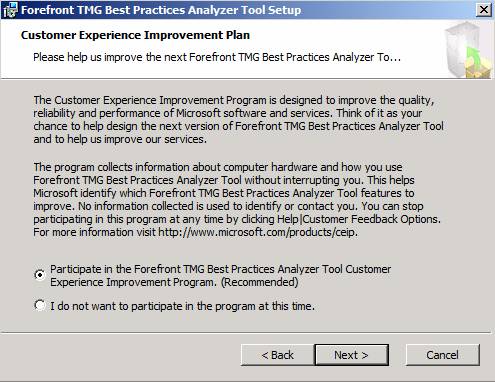Close the Forefront TMG setup window
495x382 pixels.
pyautogui.click(x=484, y=10)
